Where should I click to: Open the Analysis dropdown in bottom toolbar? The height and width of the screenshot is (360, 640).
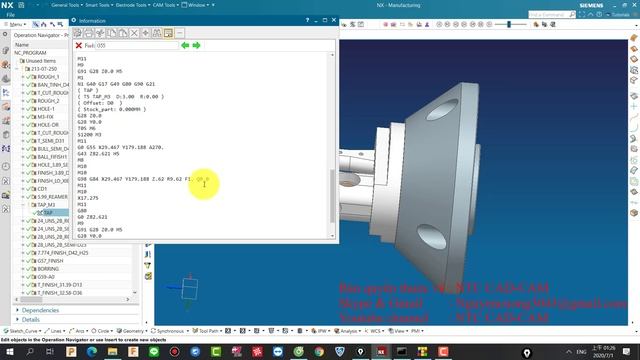347,331
